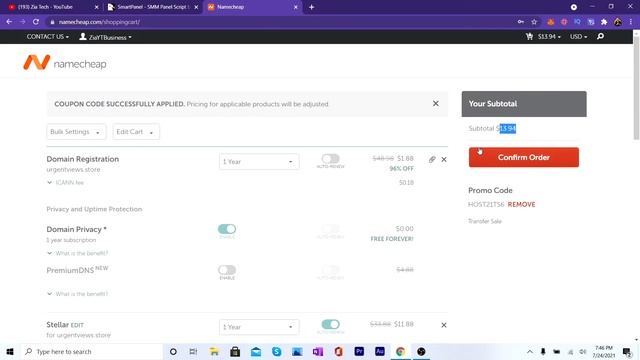This screenshot has width=640, height=360.
Task: Open the shopping cart icon in header
Action: tap(529, 37)
